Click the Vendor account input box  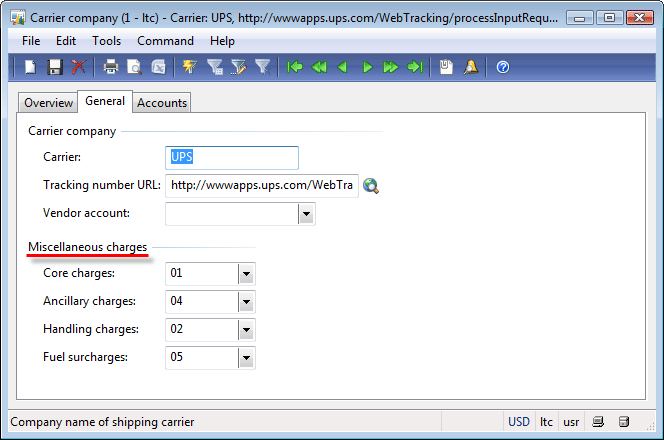coord(232,214)
